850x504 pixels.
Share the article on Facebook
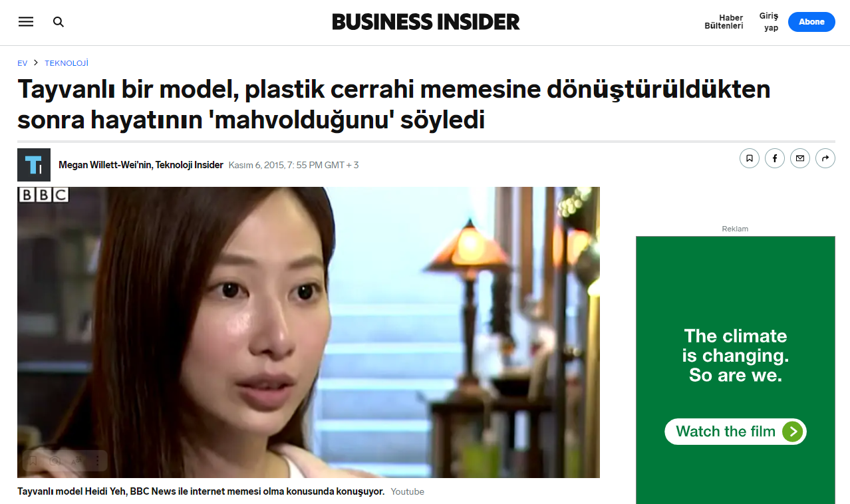coord(774,158)
